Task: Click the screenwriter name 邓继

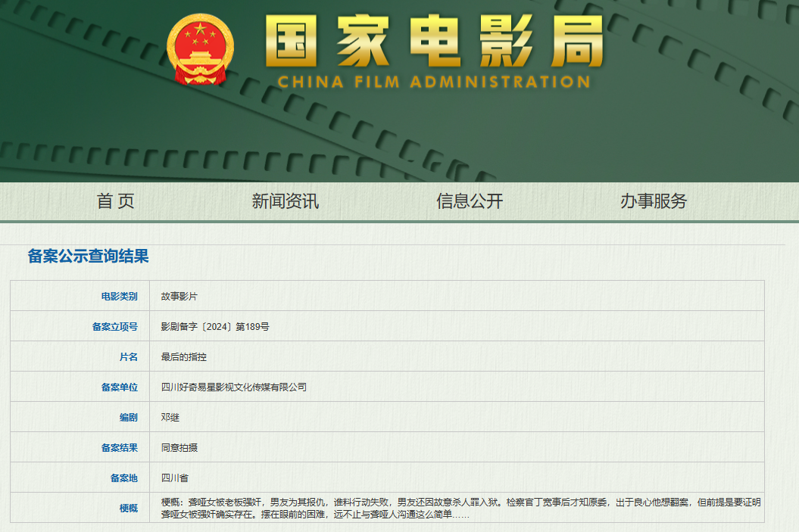Action: pyautogui.click(x=170, y=418)
